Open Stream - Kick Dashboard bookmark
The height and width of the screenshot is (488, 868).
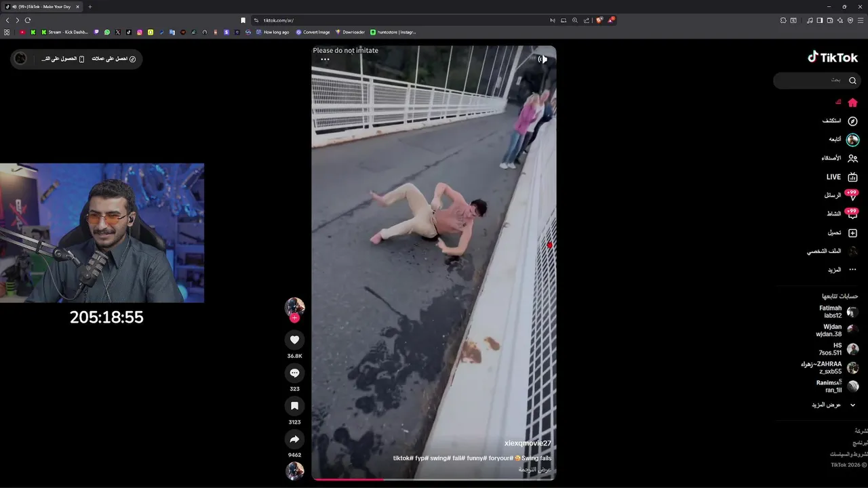click(64, 32)
